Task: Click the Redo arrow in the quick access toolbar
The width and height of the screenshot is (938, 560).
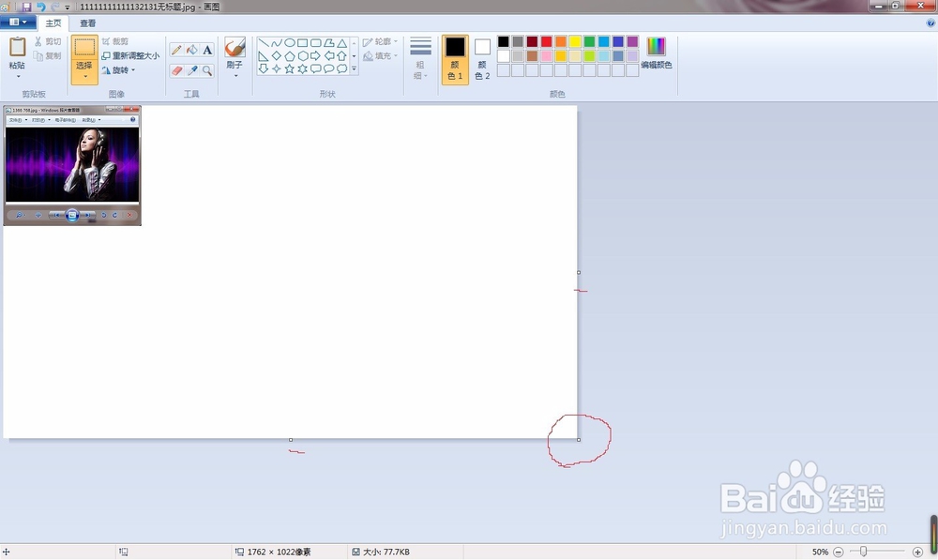Action: (55, 7)
